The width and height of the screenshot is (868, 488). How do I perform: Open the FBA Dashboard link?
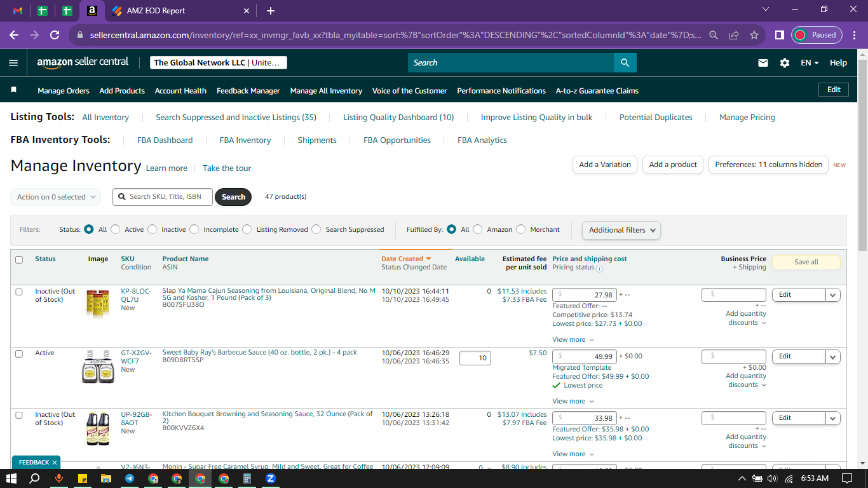pos(165,140)
